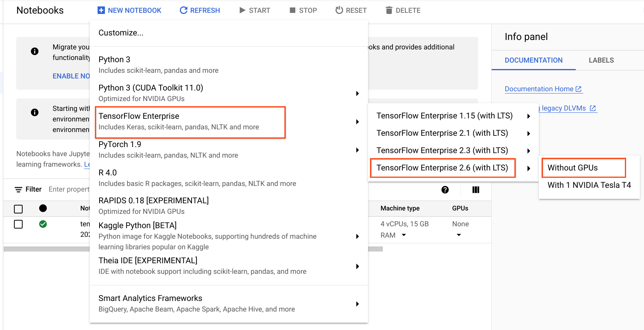Image resolution: width=644 pixels, height=330 pixels.
Task: Click the Filter property input field
Action: (x=69, y=189)
